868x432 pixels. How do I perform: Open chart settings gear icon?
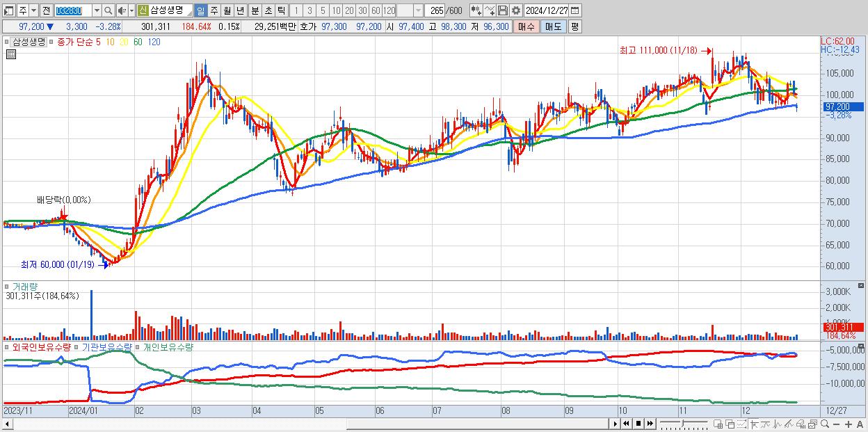tap(516, 10)
